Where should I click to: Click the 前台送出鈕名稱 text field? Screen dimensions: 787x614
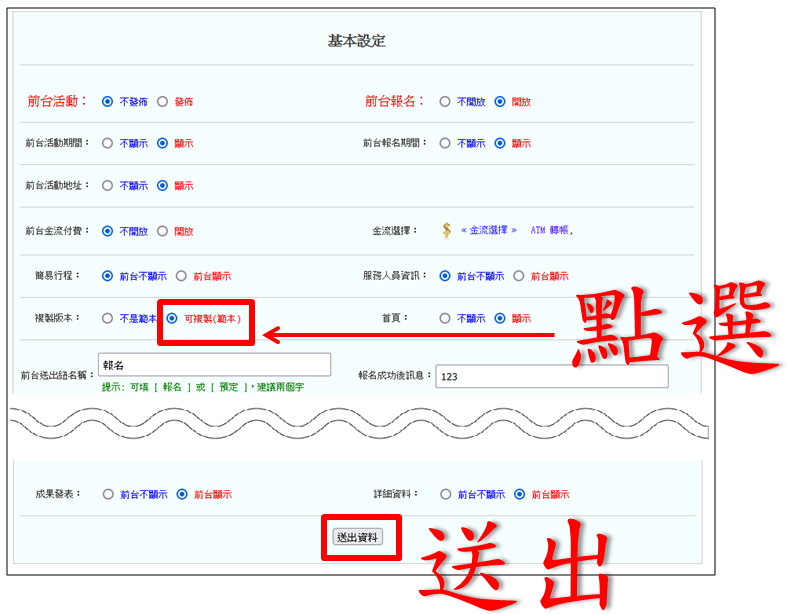click(214, 365)
